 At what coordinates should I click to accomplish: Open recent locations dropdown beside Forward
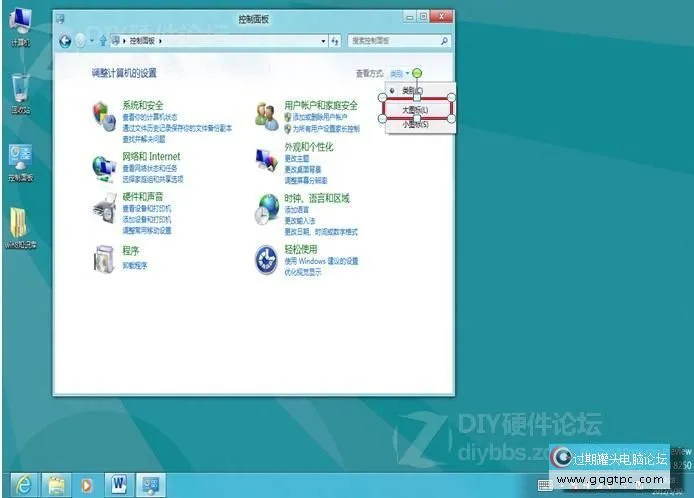pos(92,41)
